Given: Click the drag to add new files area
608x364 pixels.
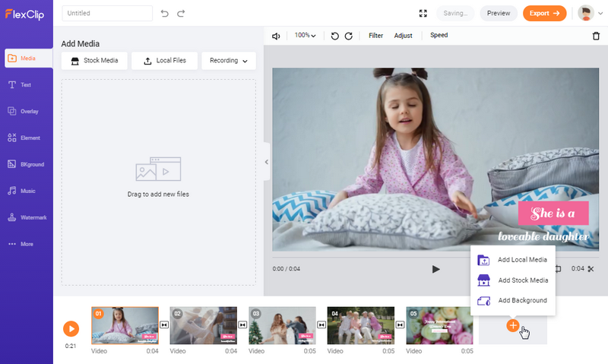Looking at the screenshot, I should (x=158, y=182).
